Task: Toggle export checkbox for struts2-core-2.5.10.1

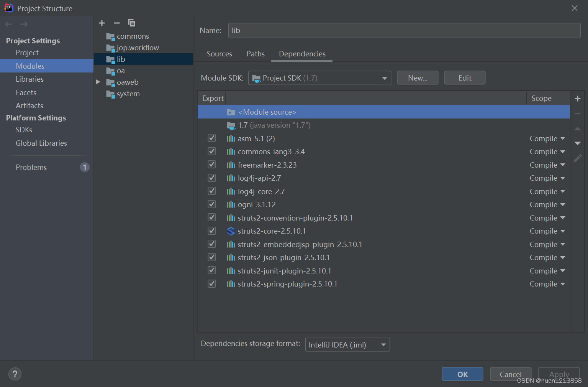Action: (x=211, y=231)
